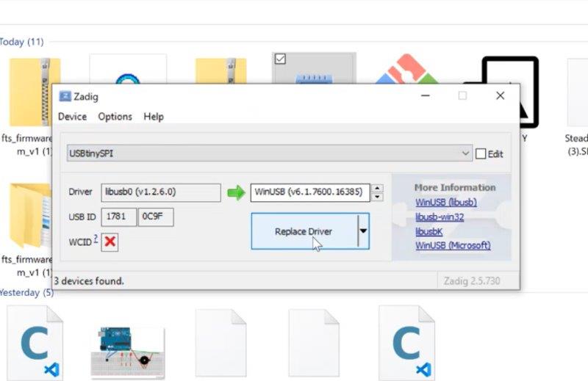Open the libusbK link
The height and width of the screenshot is (381, 588).
429,231
